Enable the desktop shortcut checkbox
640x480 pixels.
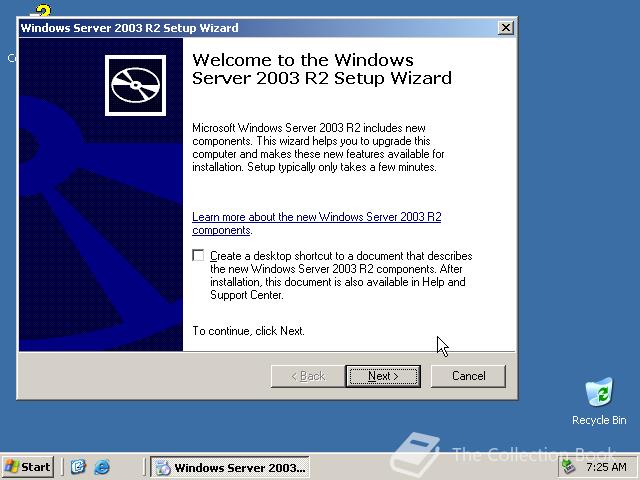click(198, 256)
